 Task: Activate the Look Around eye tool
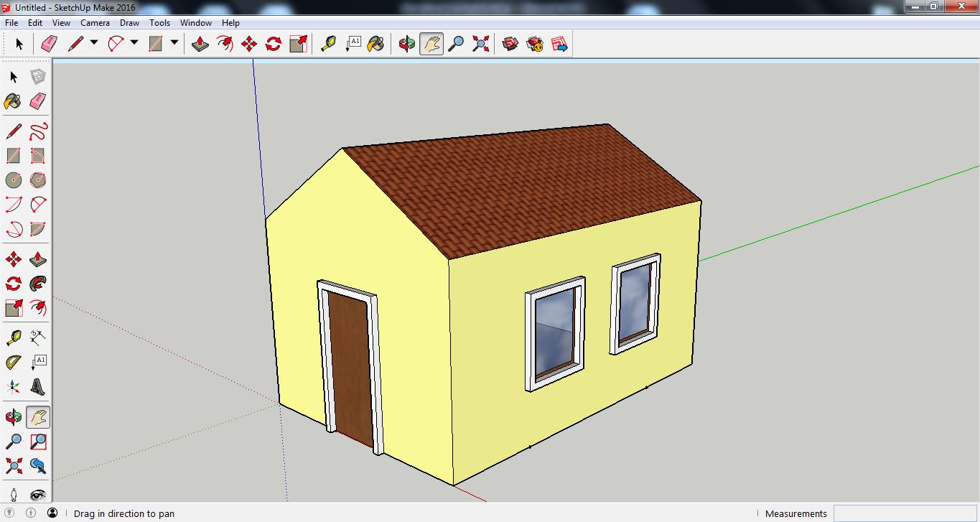38,495
